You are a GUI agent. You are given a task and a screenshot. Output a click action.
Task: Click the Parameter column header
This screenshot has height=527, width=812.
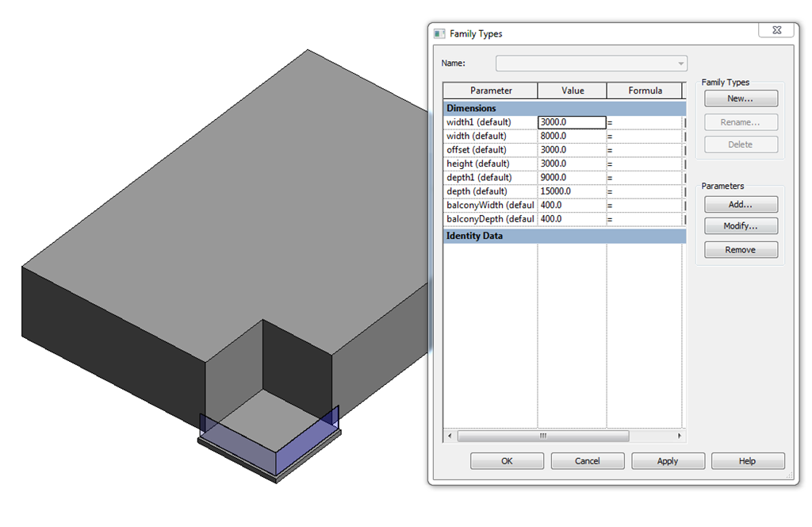[490, 90]
